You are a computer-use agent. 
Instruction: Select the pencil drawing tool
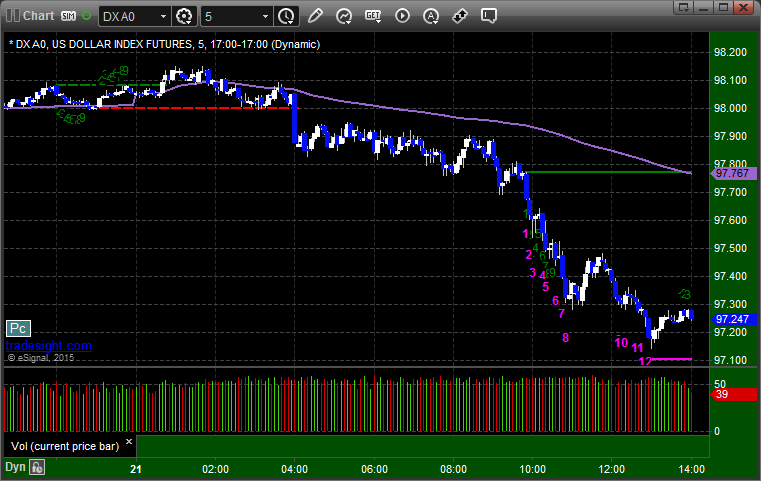pyautogui.click(x=315, y=17)
